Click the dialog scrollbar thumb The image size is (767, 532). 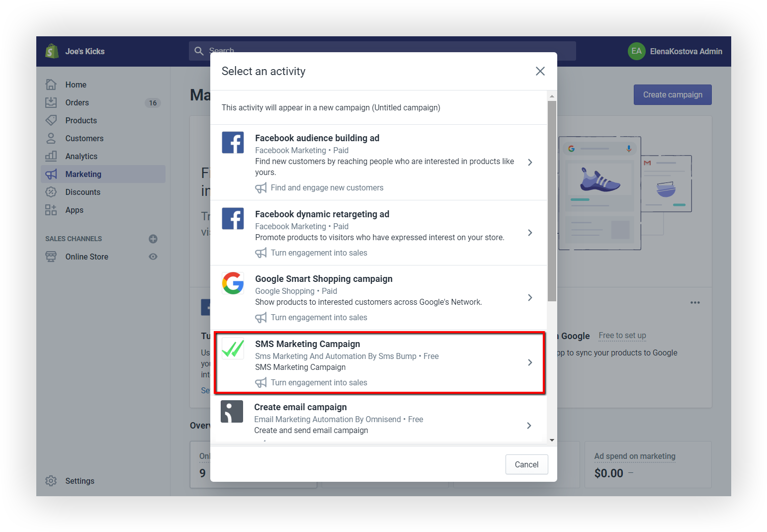[x=552, y=201]
